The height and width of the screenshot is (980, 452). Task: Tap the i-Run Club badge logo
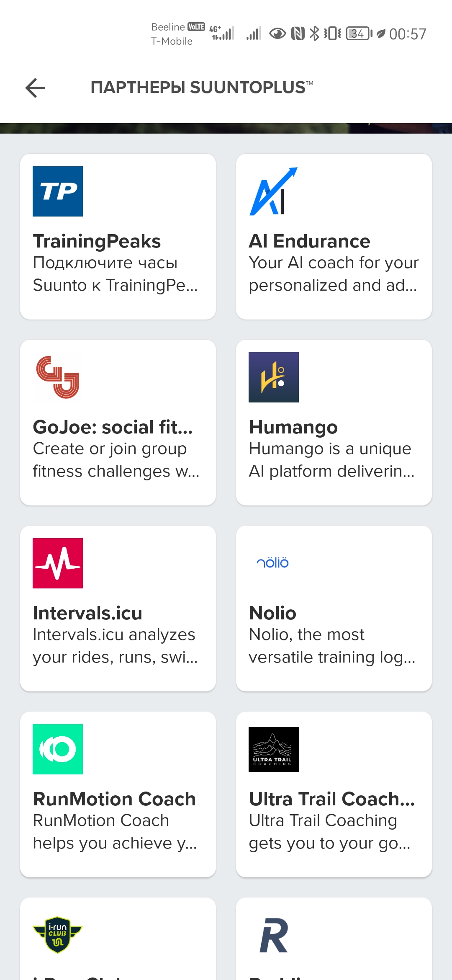click(x=58, y=935)
